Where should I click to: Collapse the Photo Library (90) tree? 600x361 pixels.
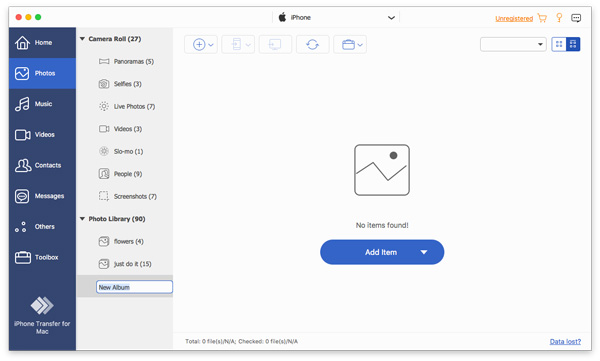(x=82, y=219)
